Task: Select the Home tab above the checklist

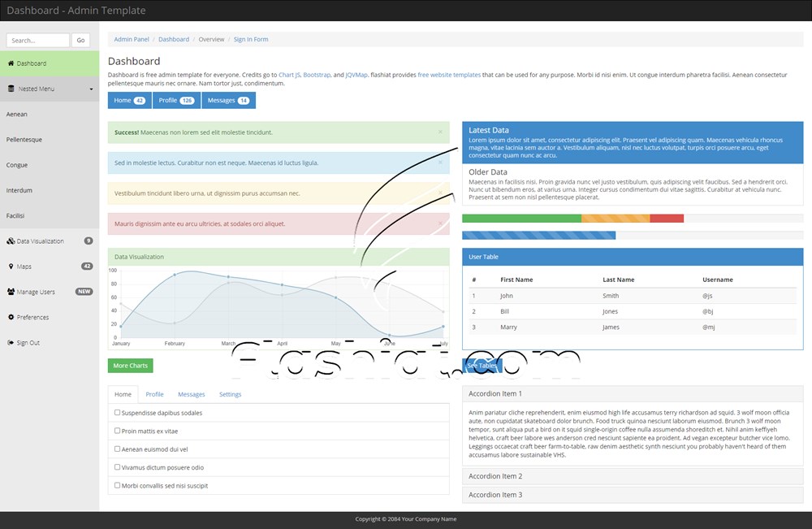Action: point(123,394)
